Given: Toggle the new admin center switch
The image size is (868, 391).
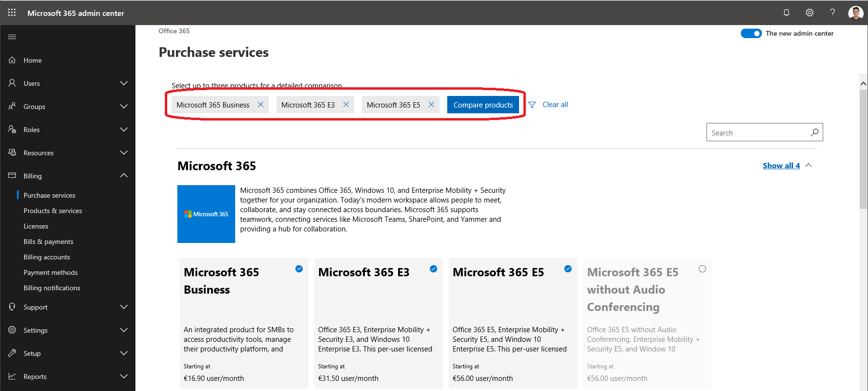Looking at the screenshot, I should point(751,33).
